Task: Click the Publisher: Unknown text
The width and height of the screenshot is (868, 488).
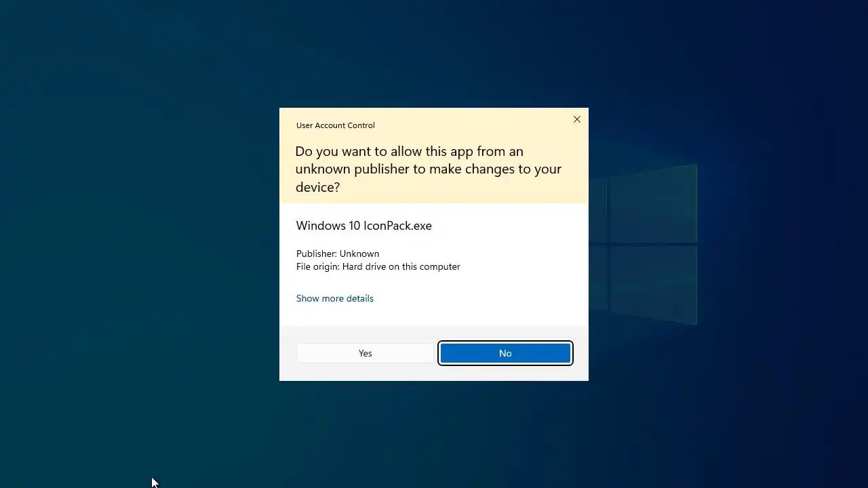Action: [338, 253]
